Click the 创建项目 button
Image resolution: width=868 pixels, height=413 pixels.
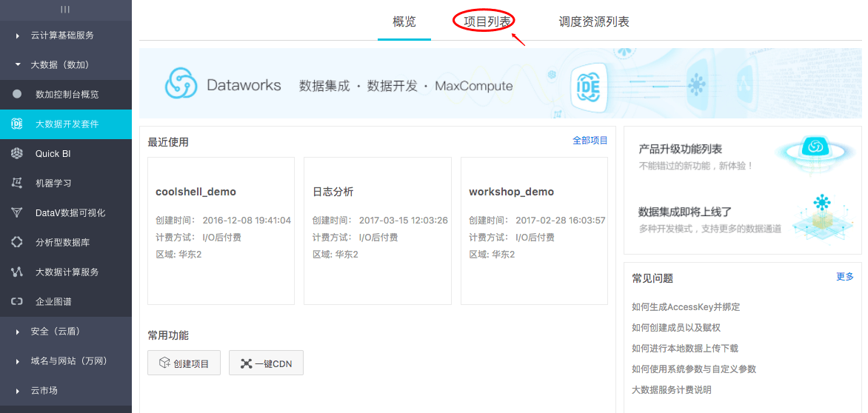pyautogui.click(x=184, y=363)
